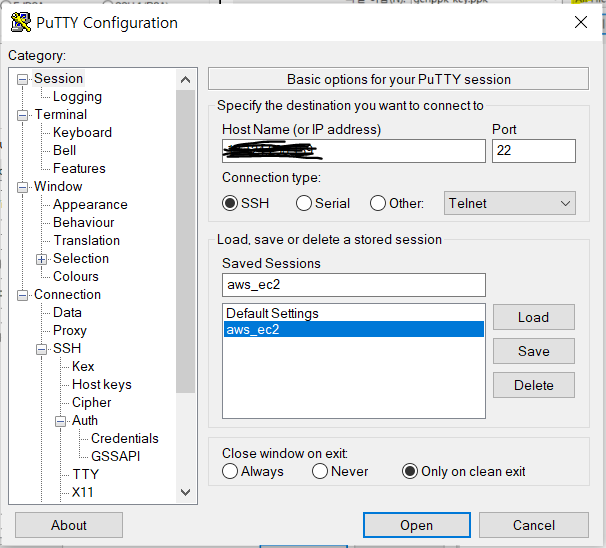Click the Cancel button
This screenshot has height=548, width=606.
[534, 525]
